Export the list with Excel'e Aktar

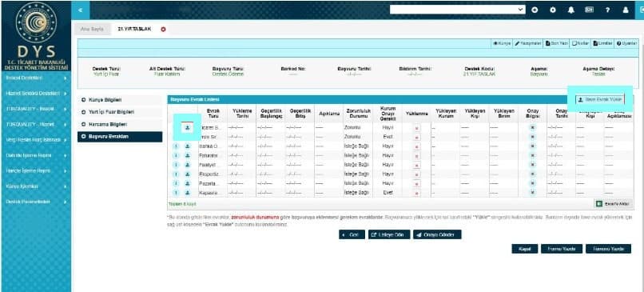click(x=613, y=203)
